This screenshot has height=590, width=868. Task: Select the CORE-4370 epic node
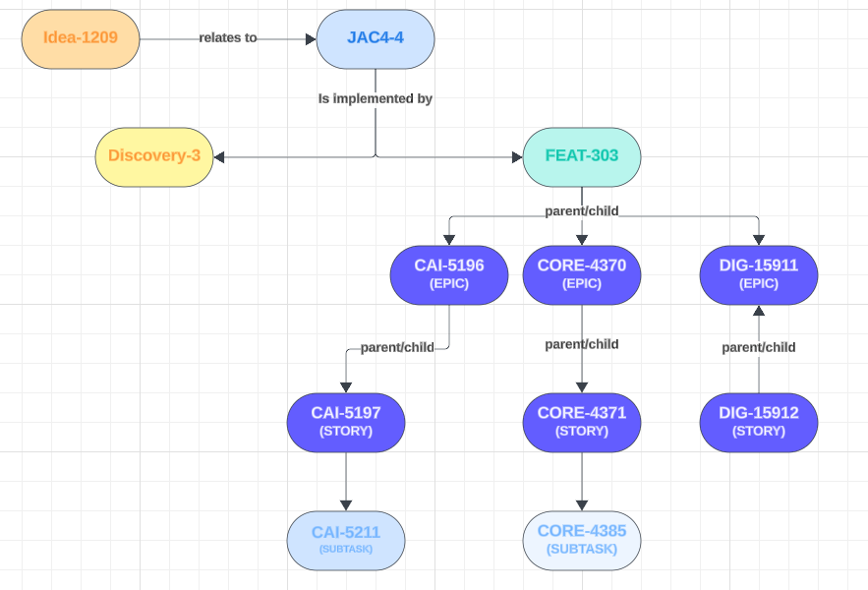pos(582,274)
